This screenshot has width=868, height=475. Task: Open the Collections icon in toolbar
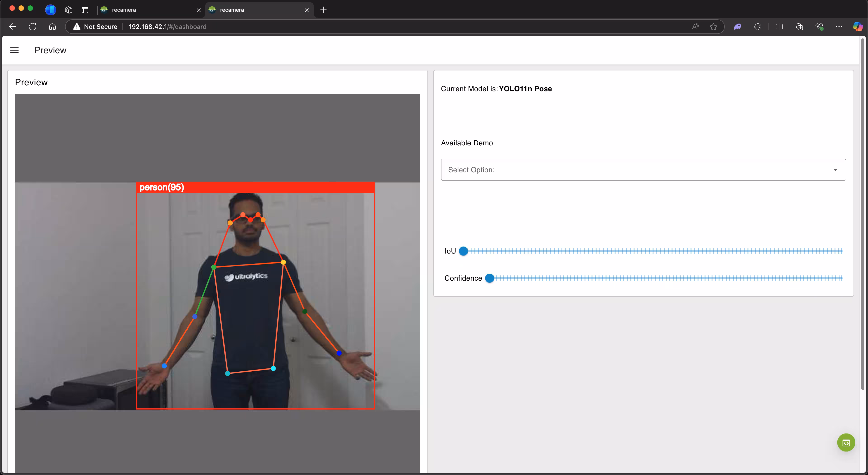[x=799, y=27]
